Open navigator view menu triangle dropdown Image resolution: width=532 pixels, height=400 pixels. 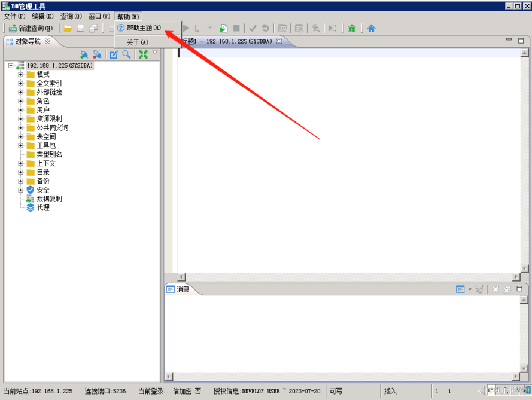coord(155,52)
